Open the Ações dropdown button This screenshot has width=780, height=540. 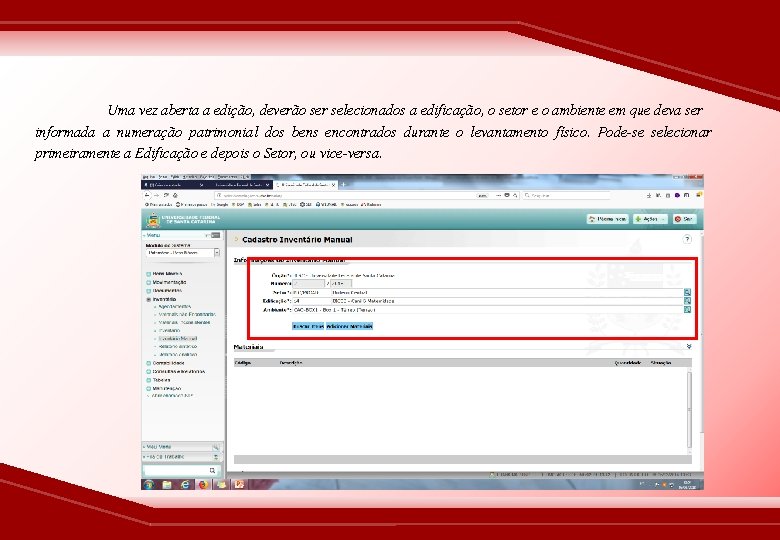click(x=650, y=219)
